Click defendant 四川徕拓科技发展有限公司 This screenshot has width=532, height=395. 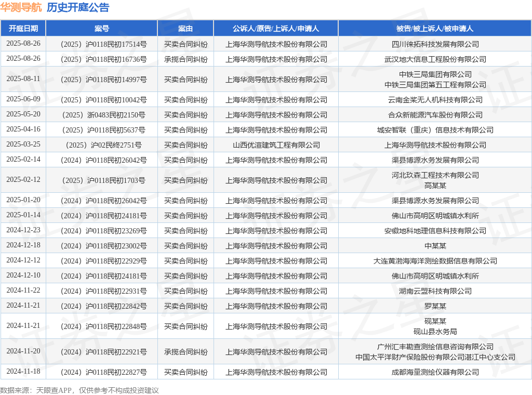(435, 44)
